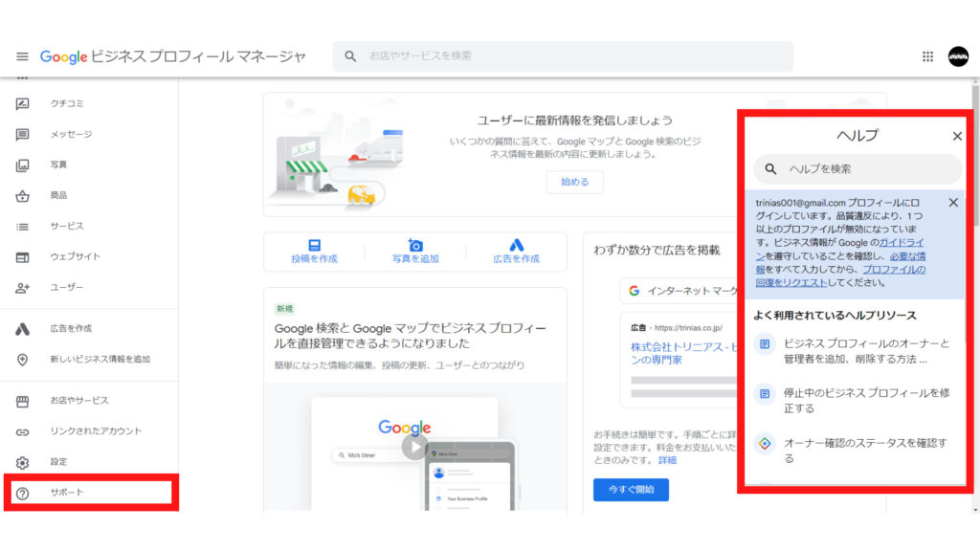
Task: Click the magnifier icon in help search
Action: [x=770, y=169]
